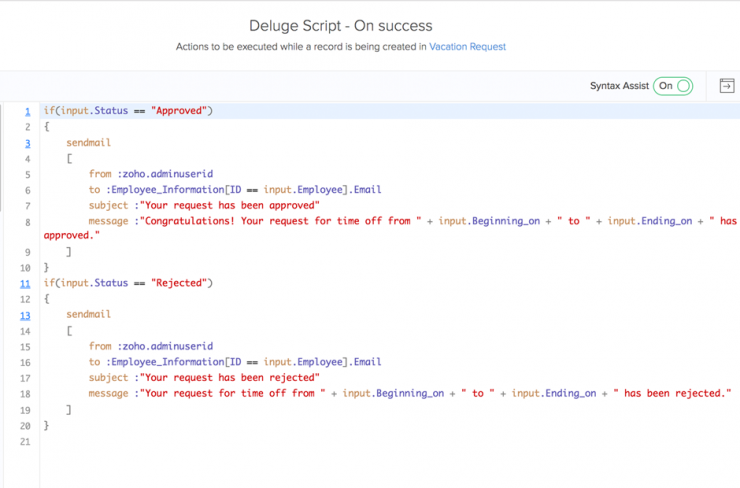Click input.Beginning_on on line 18

(393, 394)
